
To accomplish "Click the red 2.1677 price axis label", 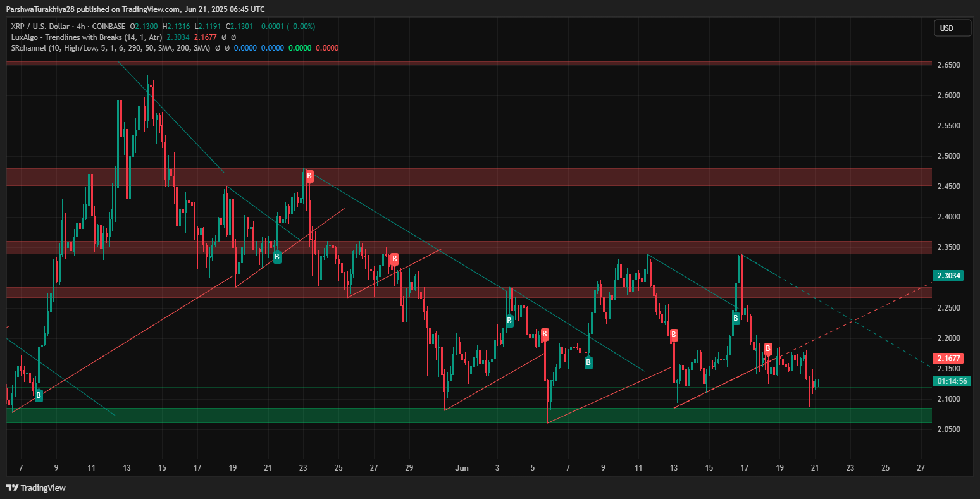I will pyautogui.click(x=948, y=358).
